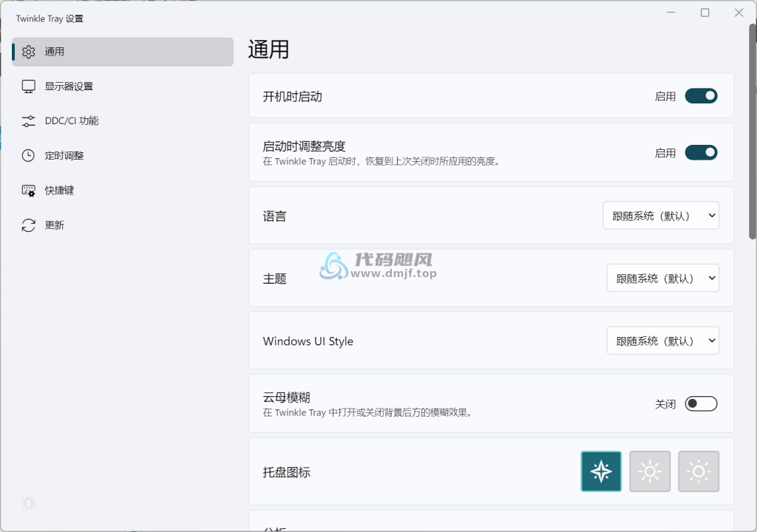This screenshot has height=532, width=757.
Task: Open the 定时调整 page
Action: click(123, 155)
